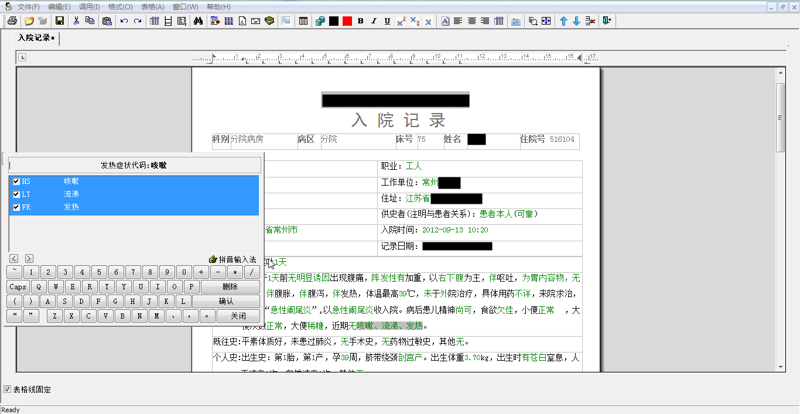This screenshot has width=800, height=414.
Task: Toggle the 表格线固定 checkbox
Action: [x=7, y=389]
